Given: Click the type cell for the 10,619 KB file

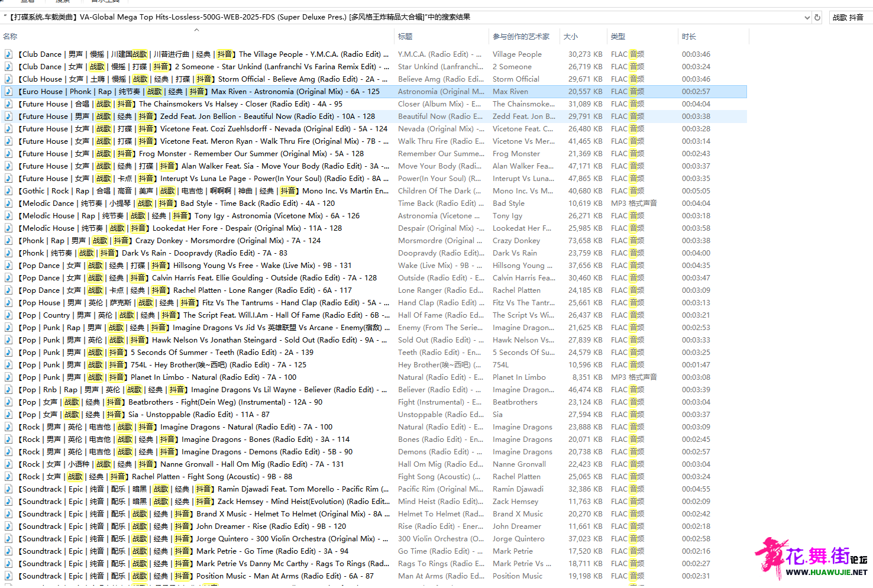Looking at the screenshot, I should (634, 203).
